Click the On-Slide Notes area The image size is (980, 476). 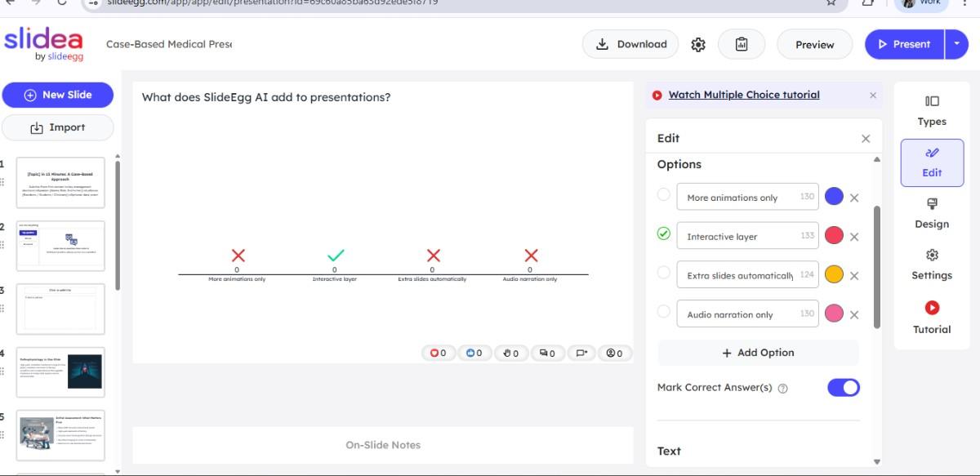(x=383, y=445)
